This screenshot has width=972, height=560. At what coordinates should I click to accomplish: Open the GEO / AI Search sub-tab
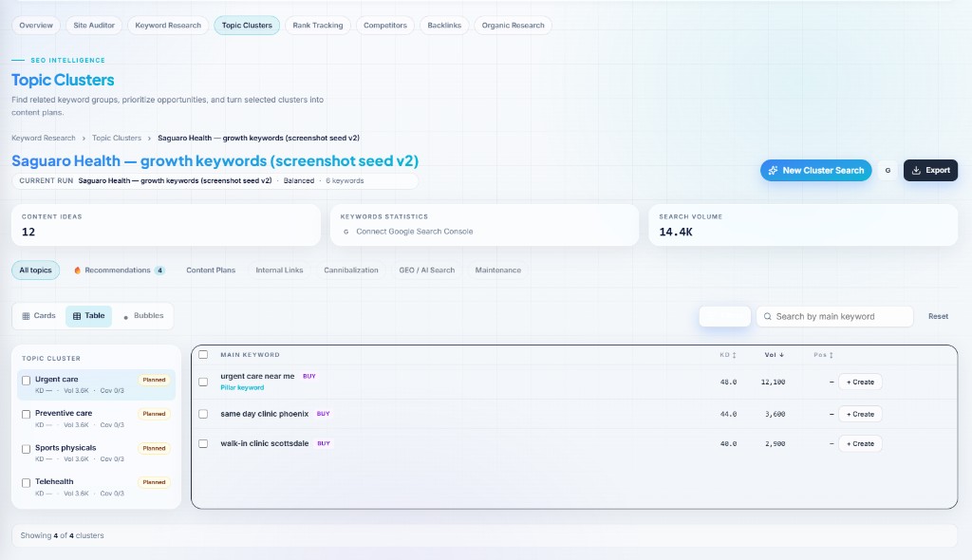click(426, 271)
